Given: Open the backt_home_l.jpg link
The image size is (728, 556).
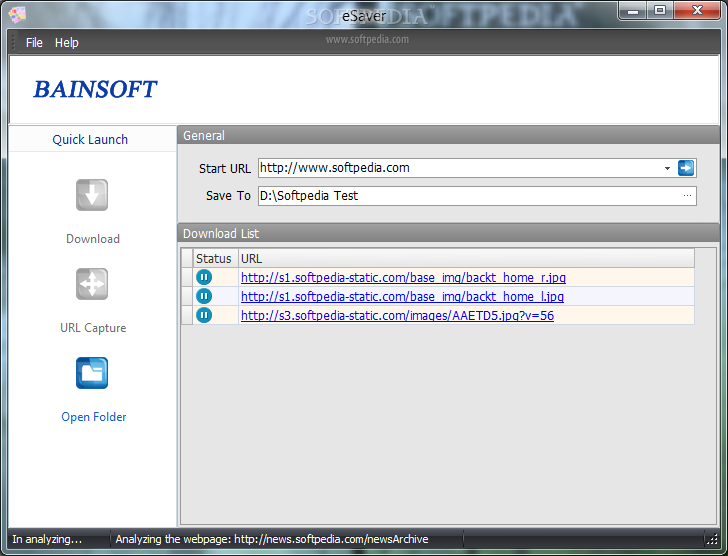Looking at the screenshot, I should point(402,297).
